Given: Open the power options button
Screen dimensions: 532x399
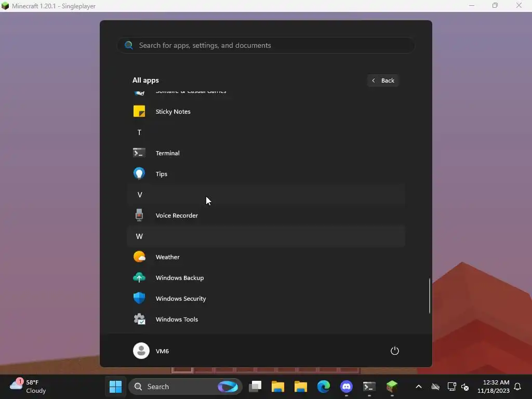Looking at the screenshot, I should click(x=395, y=351).
